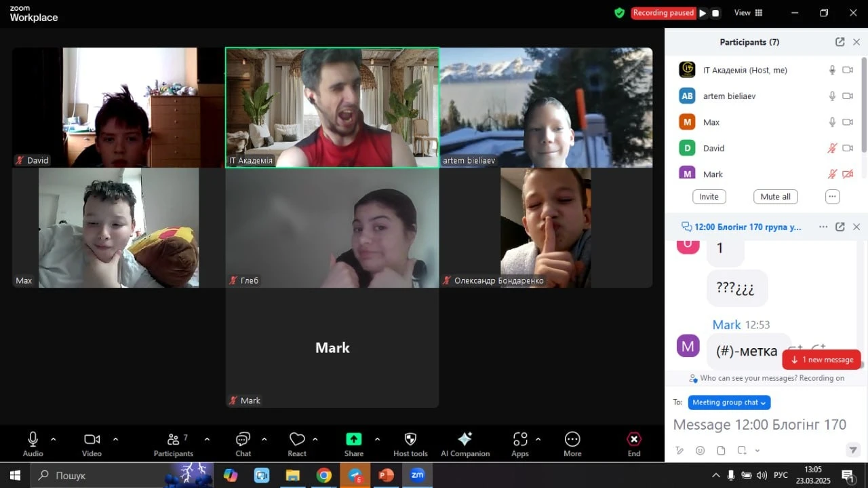Open the View layout menu
The width and height of the screenshot is (868, 488).
click(748, 13)
